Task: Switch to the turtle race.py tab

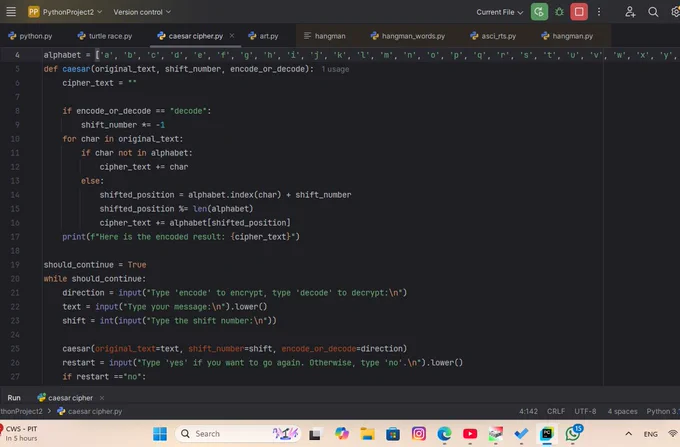Action: [105, 35]
